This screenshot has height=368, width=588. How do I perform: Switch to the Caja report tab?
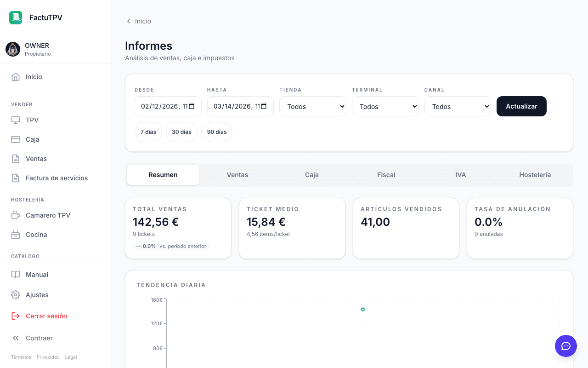(312, 175)
